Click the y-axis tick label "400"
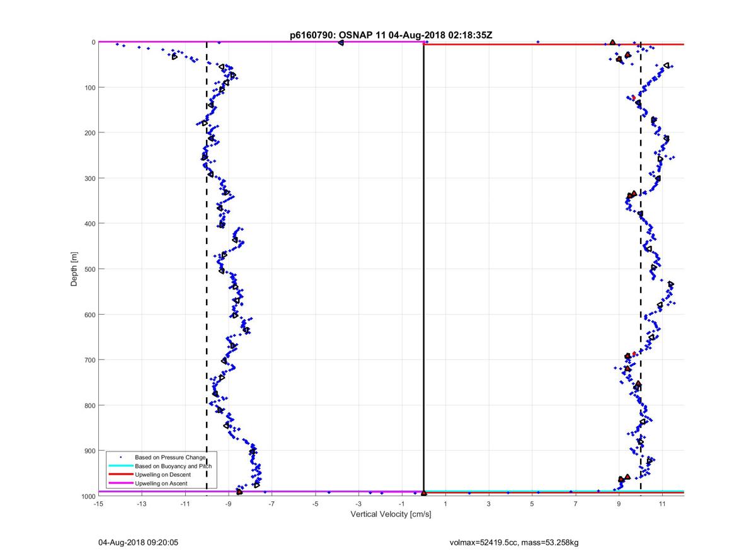The image size is (756, 558). (89, 223)
